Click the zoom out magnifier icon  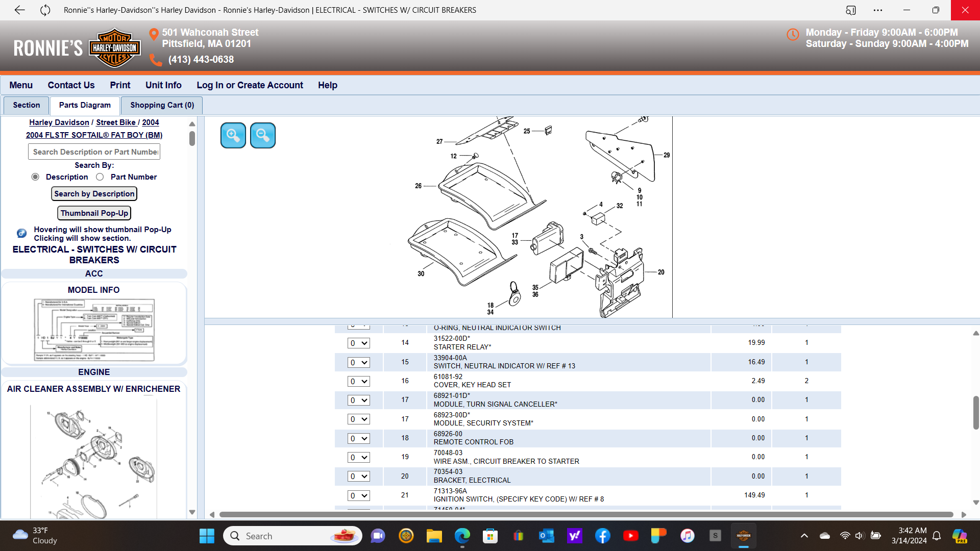(x=263, y=135)
